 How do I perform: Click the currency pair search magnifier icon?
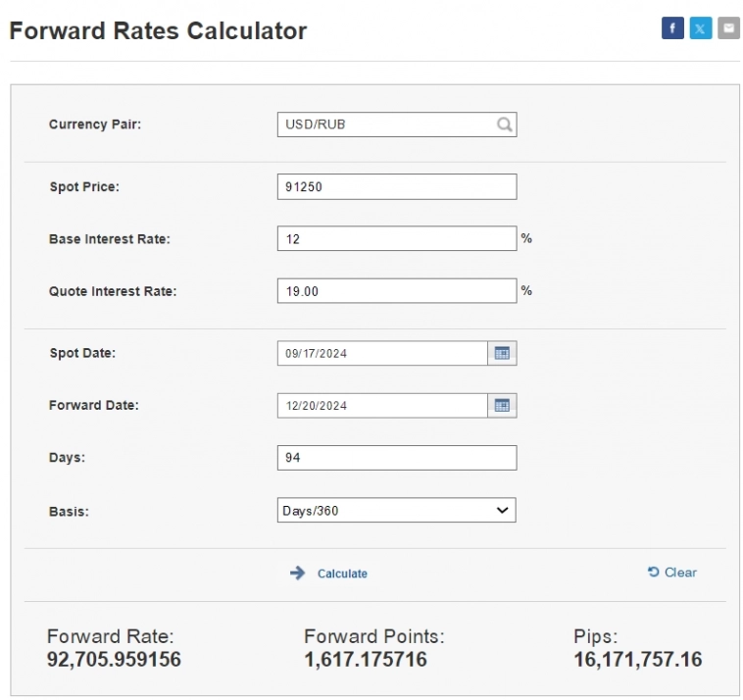[504, 125]
